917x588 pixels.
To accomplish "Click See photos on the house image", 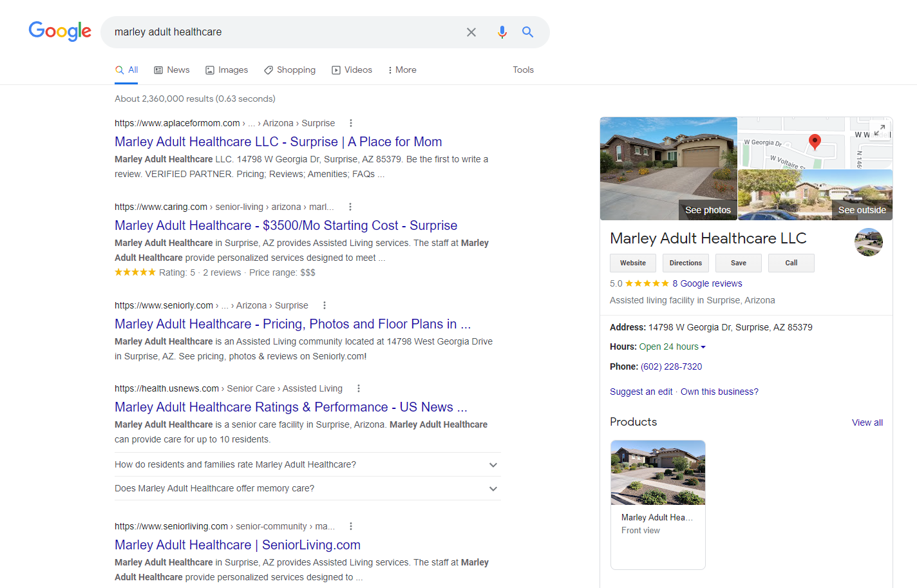I will [x=708, y=210].
